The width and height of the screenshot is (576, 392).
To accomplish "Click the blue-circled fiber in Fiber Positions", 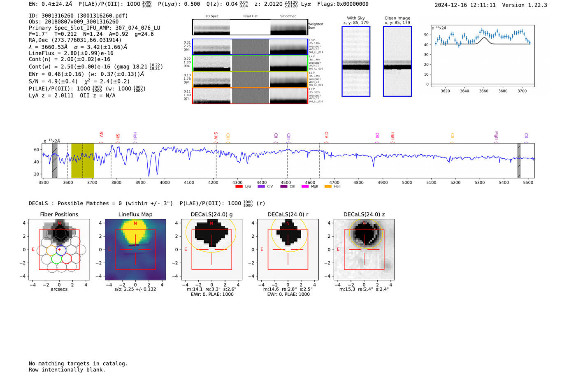I will [x=61, y=250].
